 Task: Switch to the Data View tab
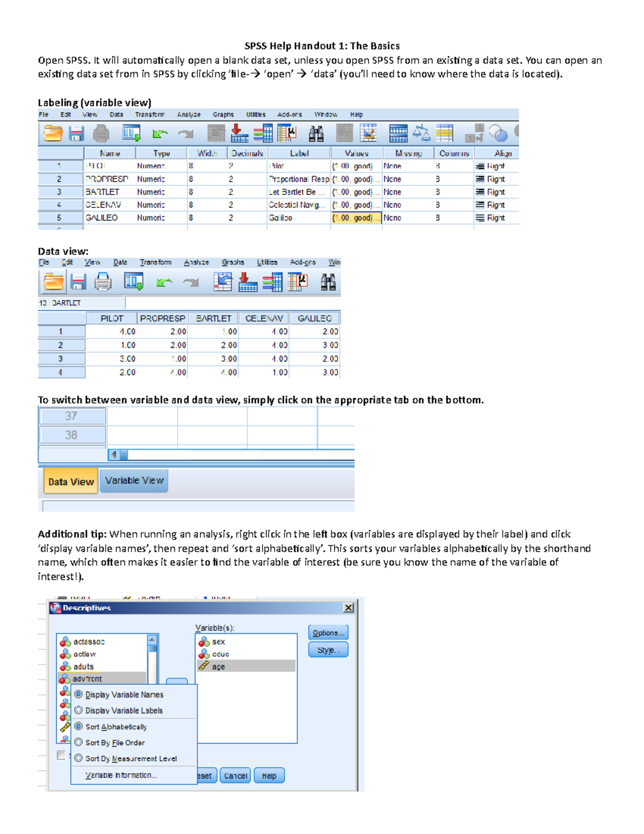71,482
